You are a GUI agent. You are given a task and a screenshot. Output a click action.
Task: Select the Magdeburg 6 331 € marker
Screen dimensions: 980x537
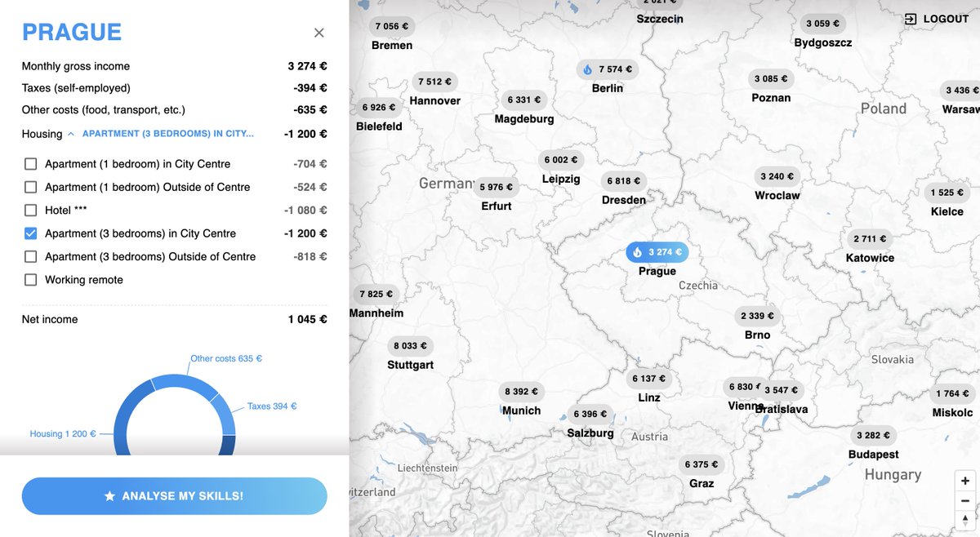tap(524, 100)
